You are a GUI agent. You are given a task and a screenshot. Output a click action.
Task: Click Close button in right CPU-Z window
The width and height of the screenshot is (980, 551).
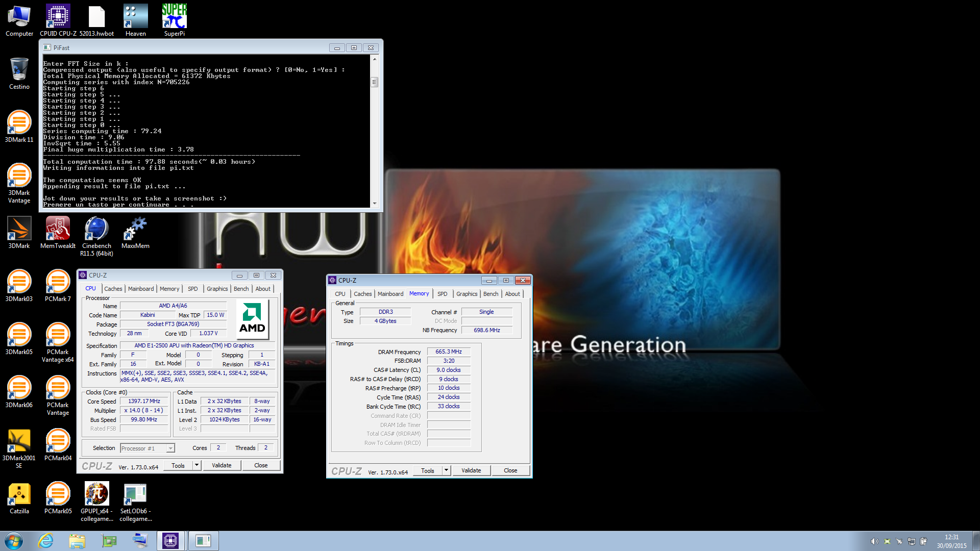click(x=510, y=470)
